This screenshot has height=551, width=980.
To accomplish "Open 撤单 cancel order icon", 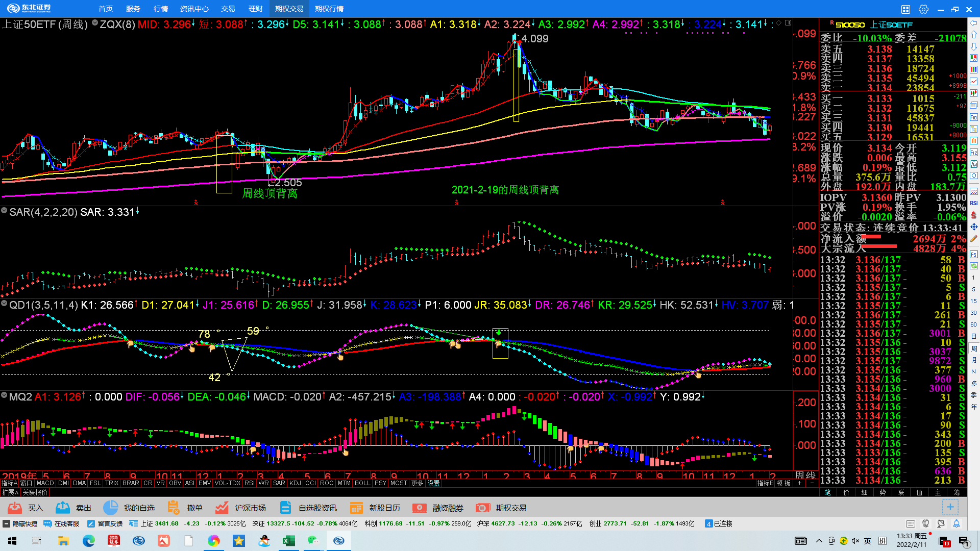I will [174, 508].
